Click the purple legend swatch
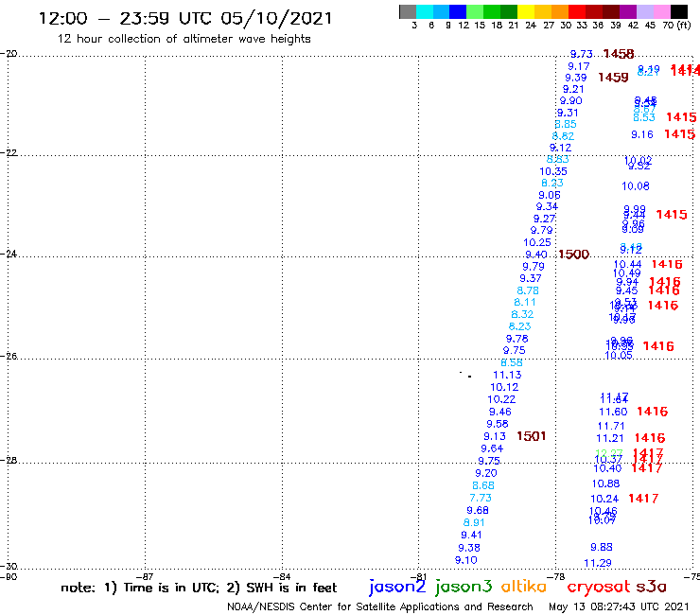The height and width of the screenshot is (615, 700). (x=628, y=11)
